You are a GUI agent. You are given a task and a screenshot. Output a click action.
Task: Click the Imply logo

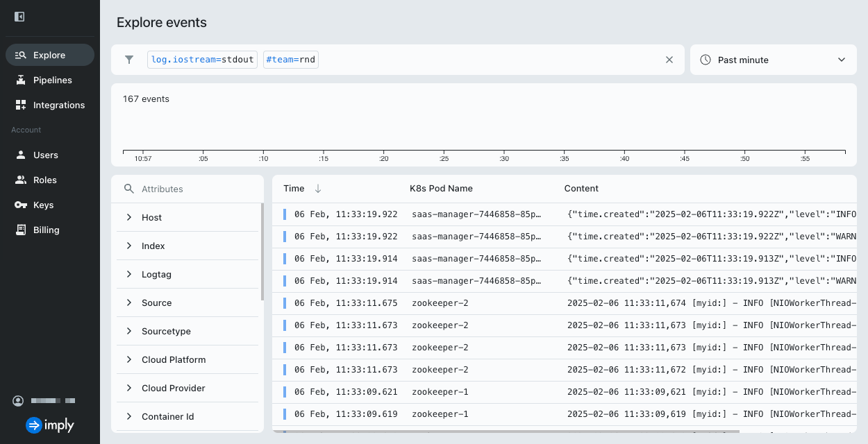coord(50,425)
